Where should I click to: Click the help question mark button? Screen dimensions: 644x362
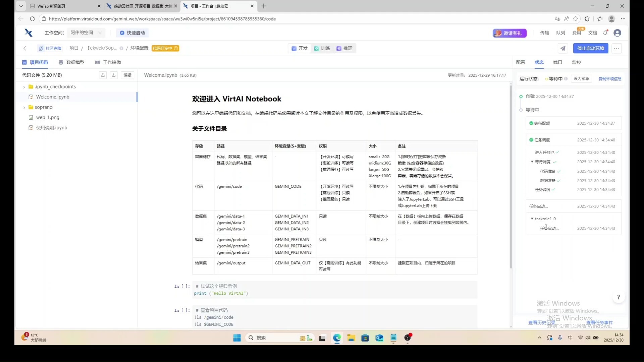[x=619, y=297]
